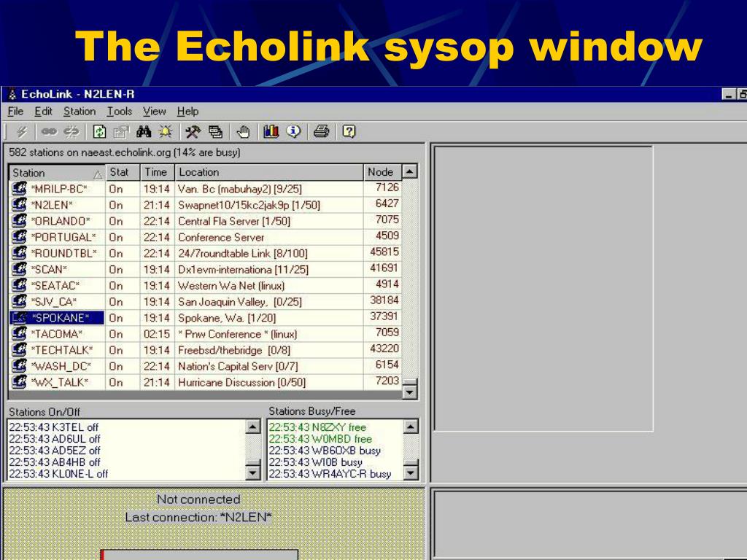Click the conference icon beside *ROUNDTBL*

point(19,253)
